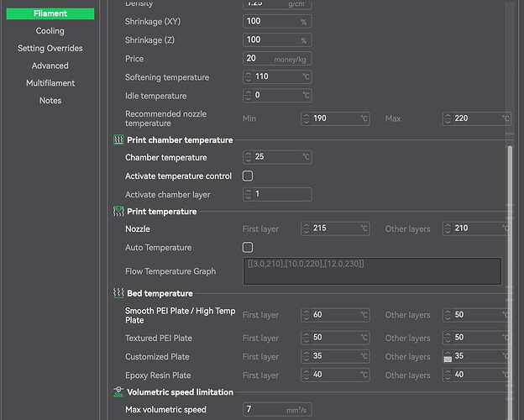Toggle the Auto Temperature checkbox

(x=248, y=248)
